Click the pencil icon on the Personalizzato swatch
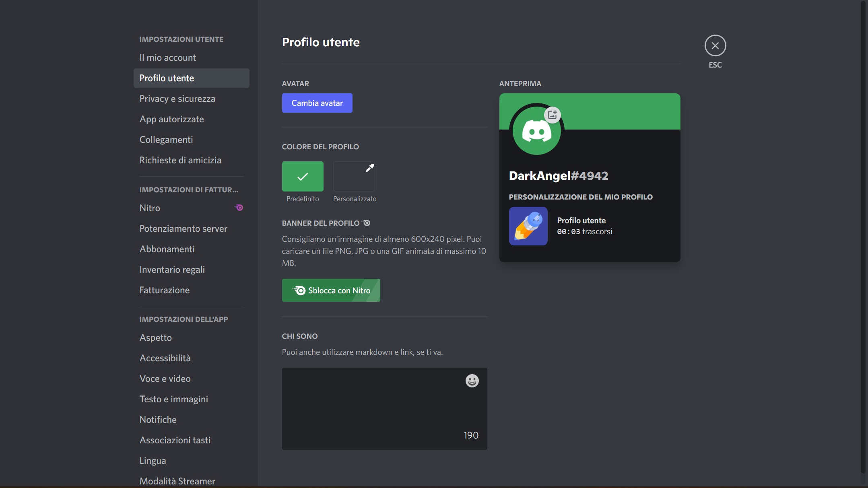The width and height of the screenshot is (868, 488). click(x=370, y=168)
